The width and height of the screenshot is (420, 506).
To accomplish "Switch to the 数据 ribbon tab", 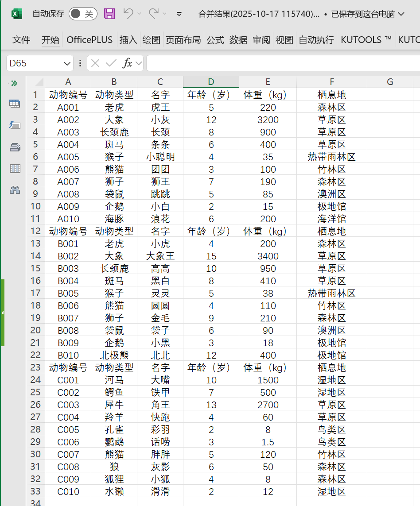I will [239, 39].
